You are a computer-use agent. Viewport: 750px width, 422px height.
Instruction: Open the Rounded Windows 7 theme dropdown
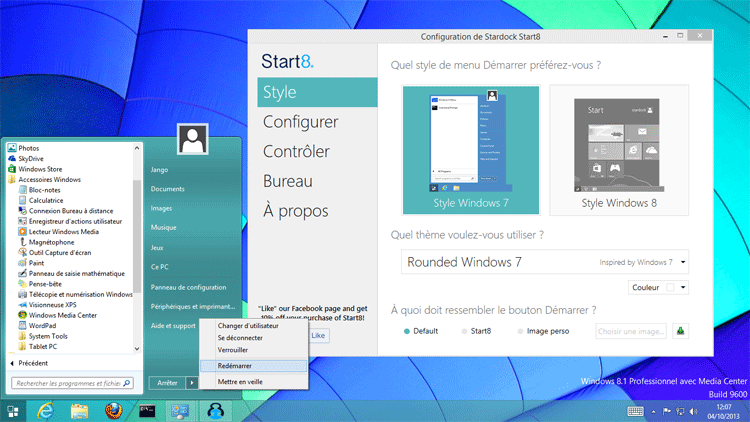pyautogui.click(x=544, y=263)
